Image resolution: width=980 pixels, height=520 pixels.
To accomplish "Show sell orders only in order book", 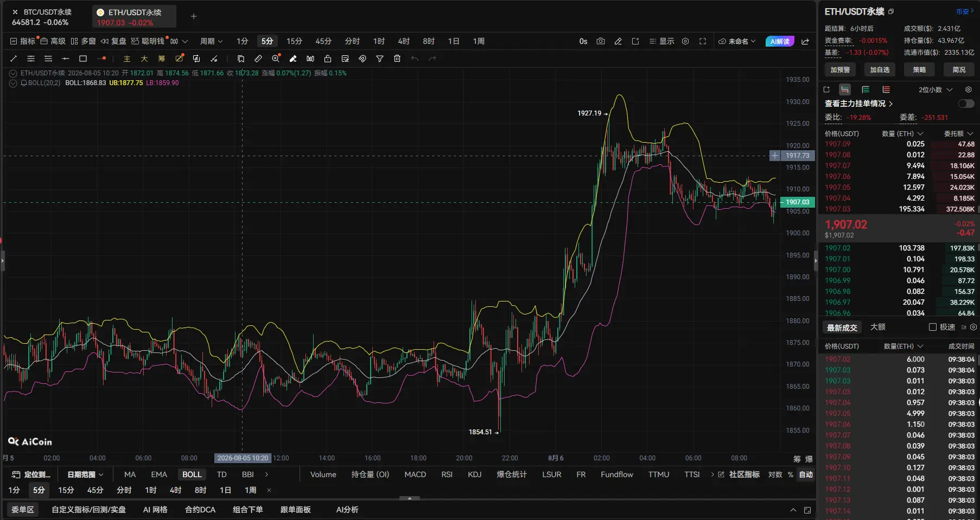I will coord(886,89).
